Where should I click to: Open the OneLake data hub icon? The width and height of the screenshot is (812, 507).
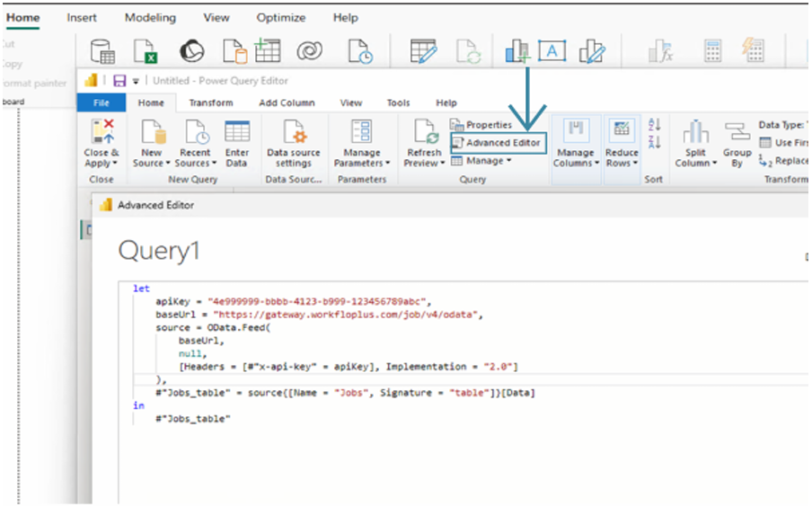(x=191, y=51)
